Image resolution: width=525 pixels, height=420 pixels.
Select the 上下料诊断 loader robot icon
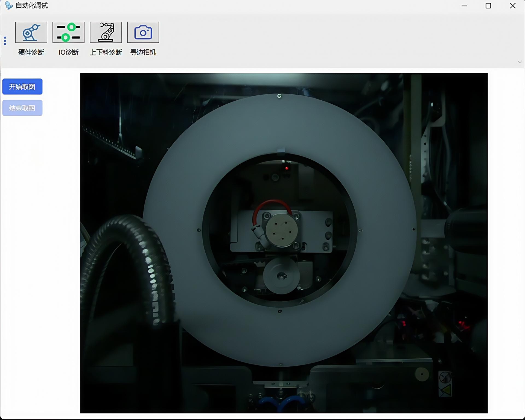pyautogui.click(x=106, y=32)
